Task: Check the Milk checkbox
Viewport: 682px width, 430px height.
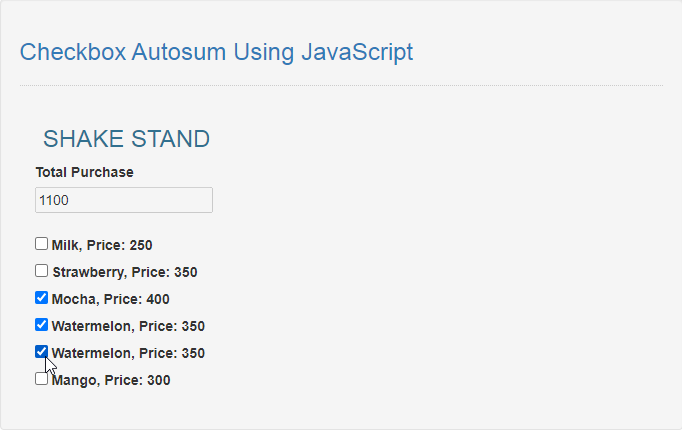Action: coord(41,244)
